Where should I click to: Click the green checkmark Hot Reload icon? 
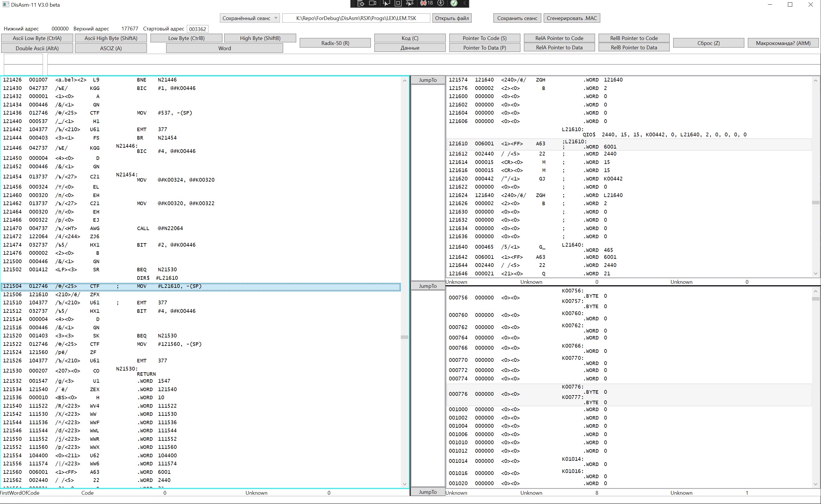pos(454,3)
